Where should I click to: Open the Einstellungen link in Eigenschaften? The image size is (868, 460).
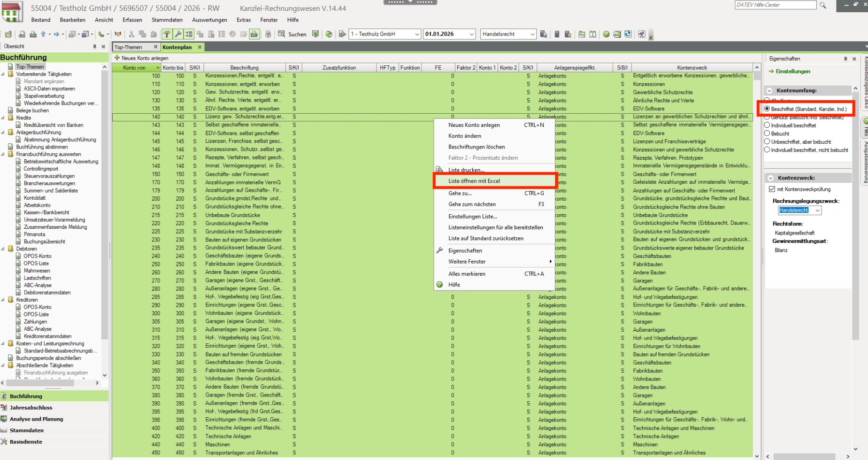[793, 71]
